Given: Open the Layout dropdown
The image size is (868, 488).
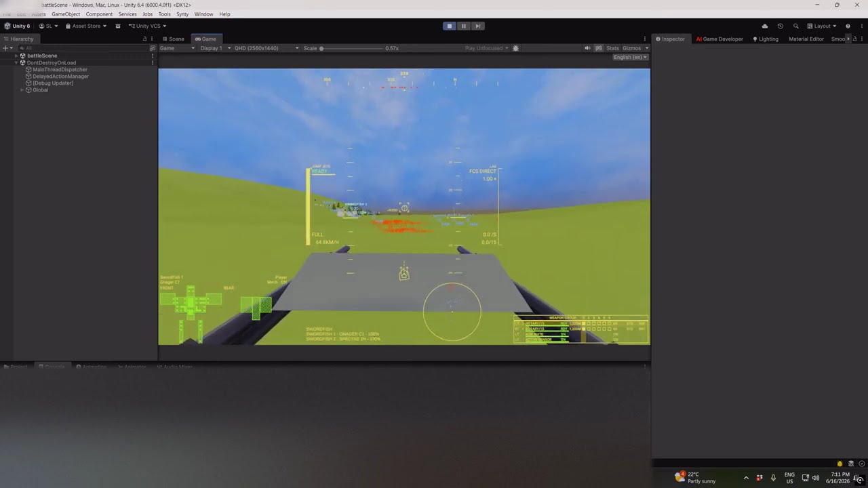Looking at the screenshot, I should click(x=821, y=26).
